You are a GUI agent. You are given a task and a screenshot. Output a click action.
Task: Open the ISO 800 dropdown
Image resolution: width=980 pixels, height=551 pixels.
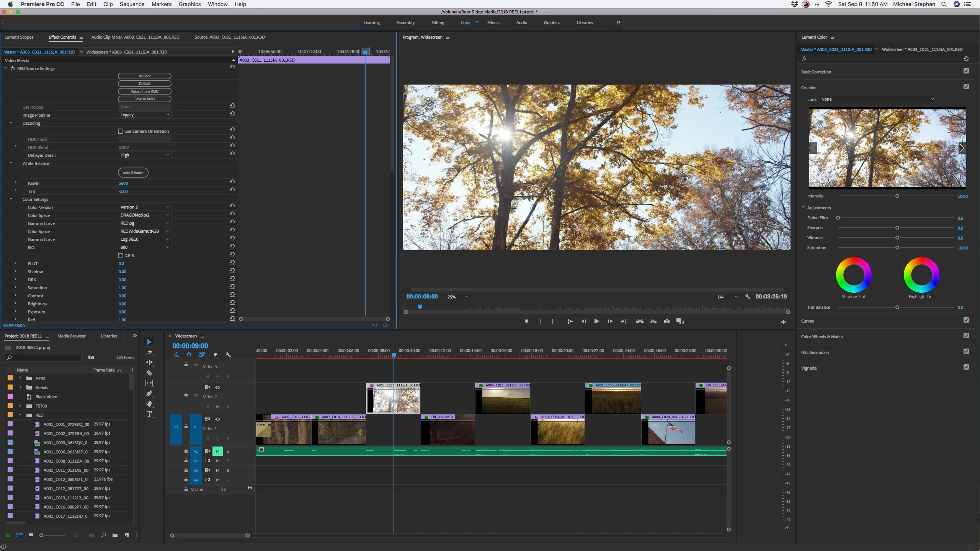coord(145,247)
